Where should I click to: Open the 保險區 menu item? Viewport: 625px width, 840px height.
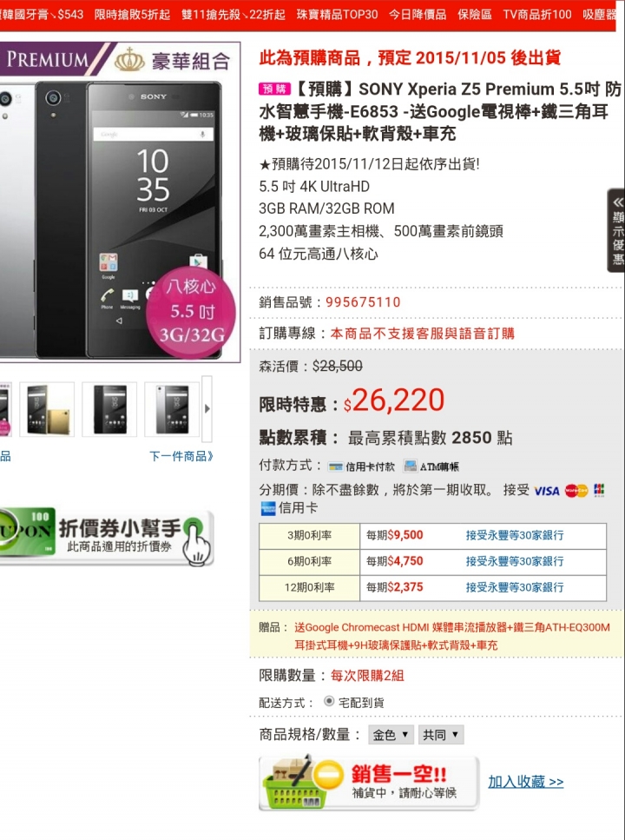[x=475, y=15]
